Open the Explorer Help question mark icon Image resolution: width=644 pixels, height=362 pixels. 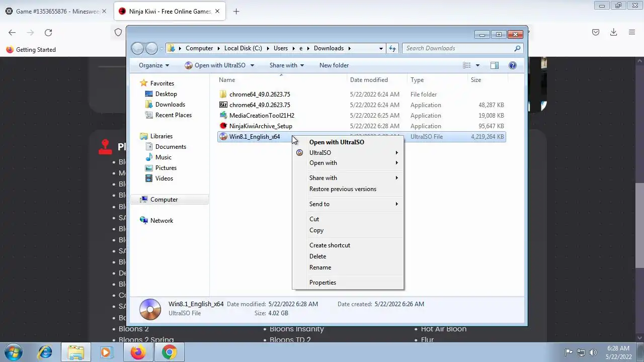click(x=512, y=65)
